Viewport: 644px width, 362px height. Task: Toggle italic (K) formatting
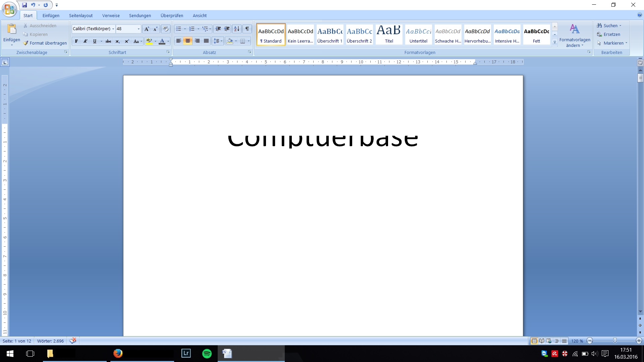85,41
